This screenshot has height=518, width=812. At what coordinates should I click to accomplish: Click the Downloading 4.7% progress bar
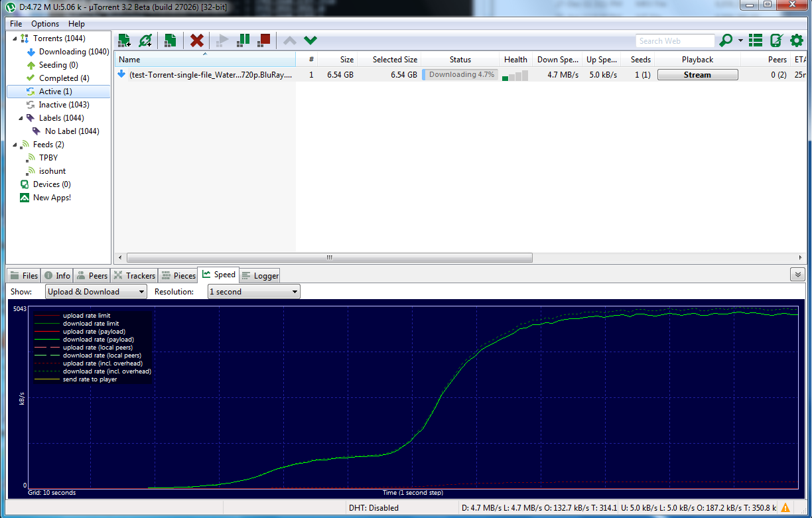[460, 75]
